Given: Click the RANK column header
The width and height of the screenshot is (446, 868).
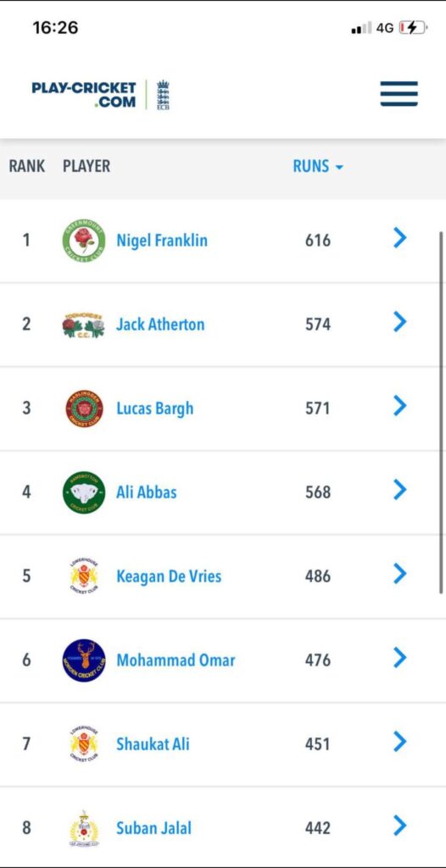Looking at the screenshot, I should point(26,166).
